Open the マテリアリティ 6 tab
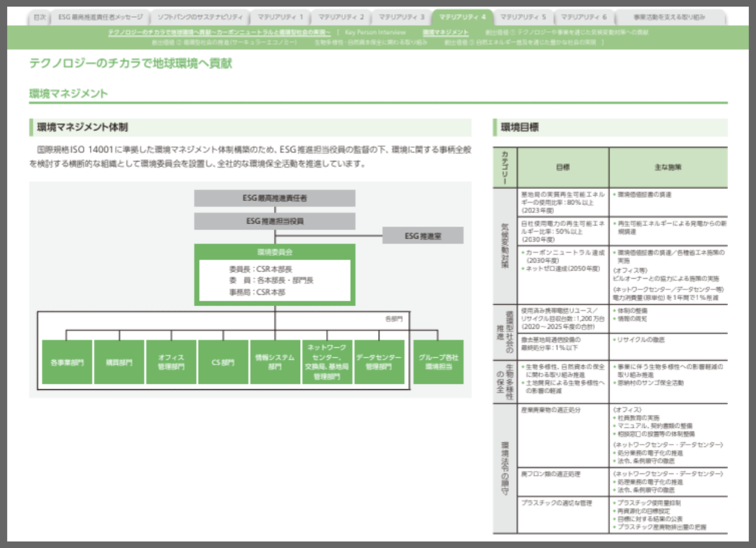The width and height of the screenshot is (756, 548). click(x=584, y=17)
